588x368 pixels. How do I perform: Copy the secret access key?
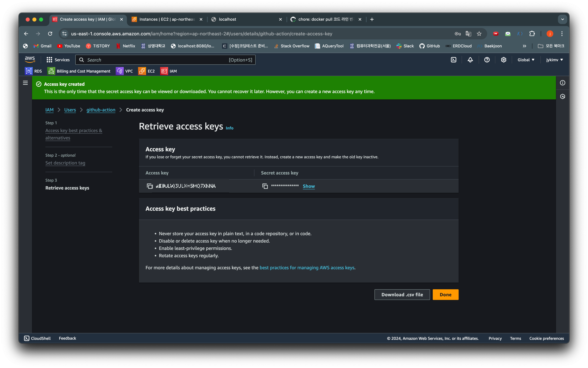click(x=265, y=186)
